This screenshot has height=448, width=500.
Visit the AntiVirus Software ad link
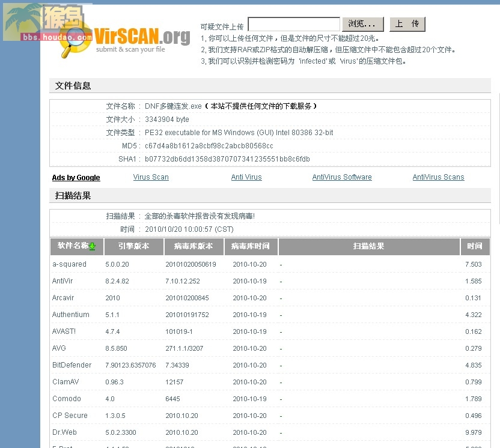342,177
